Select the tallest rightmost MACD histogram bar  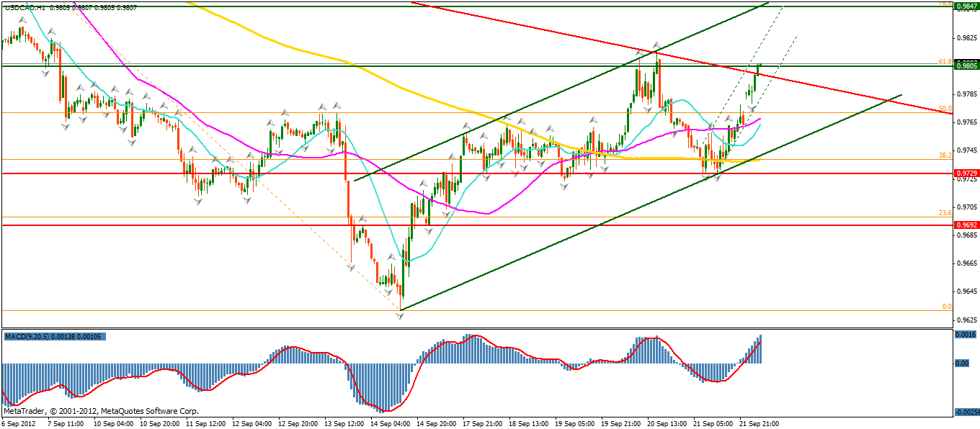759,349
